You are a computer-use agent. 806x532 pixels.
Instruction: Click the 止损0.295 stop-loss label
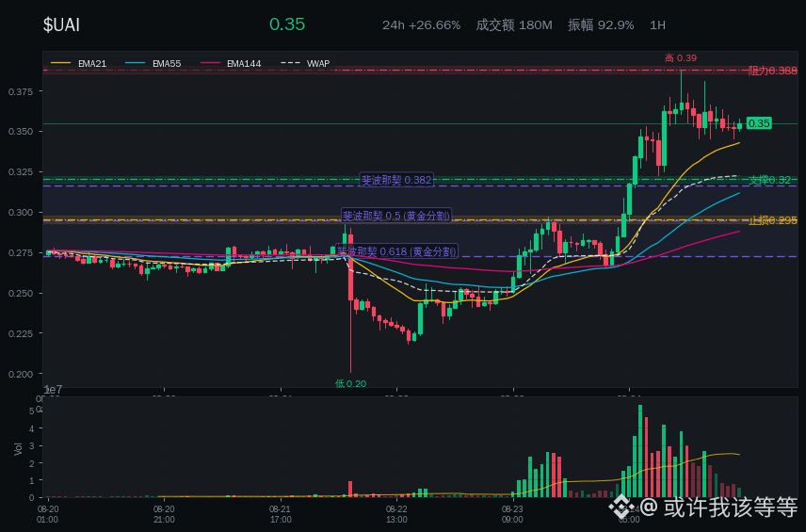(x=773, y=220)
